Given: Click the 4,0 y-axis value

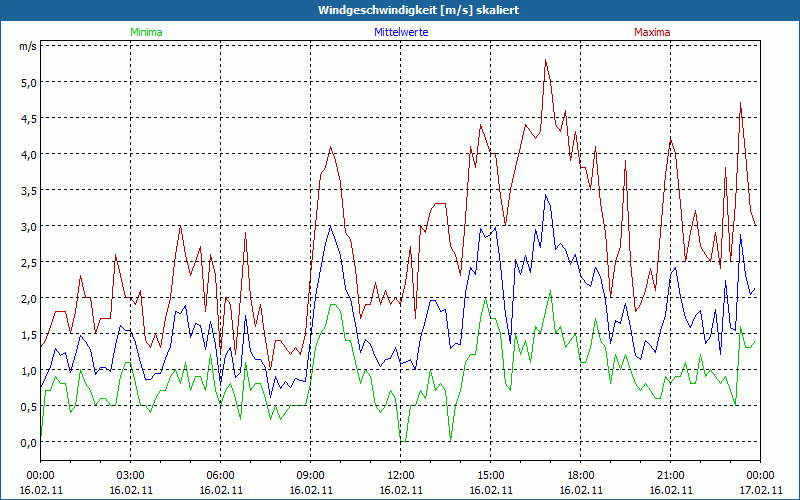Looking at the screenshot, I should click(x=28, y=154).
